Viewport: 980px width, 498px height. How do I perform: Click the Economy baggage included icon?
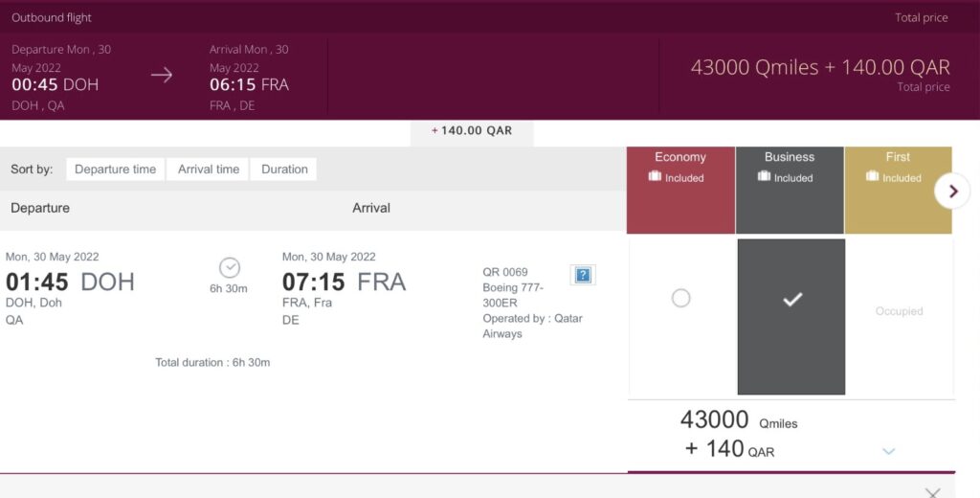(656, 177)
